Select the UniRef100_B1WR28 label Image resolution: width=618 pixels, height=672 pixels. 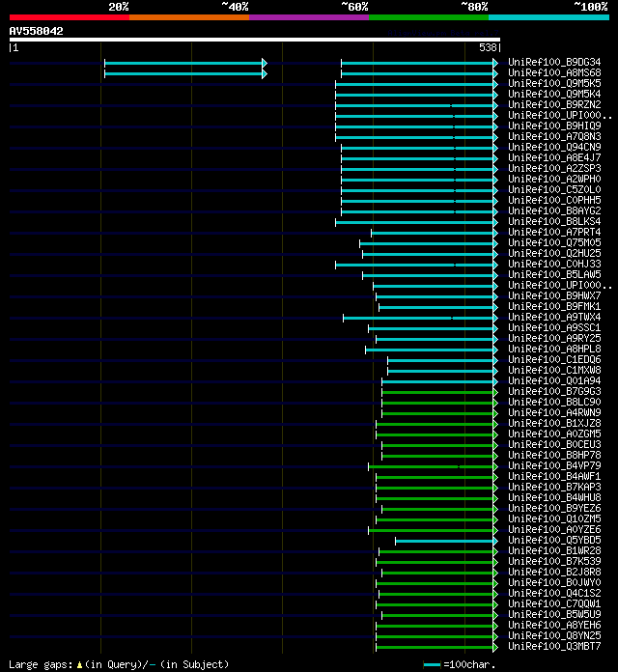pos(554,550)
